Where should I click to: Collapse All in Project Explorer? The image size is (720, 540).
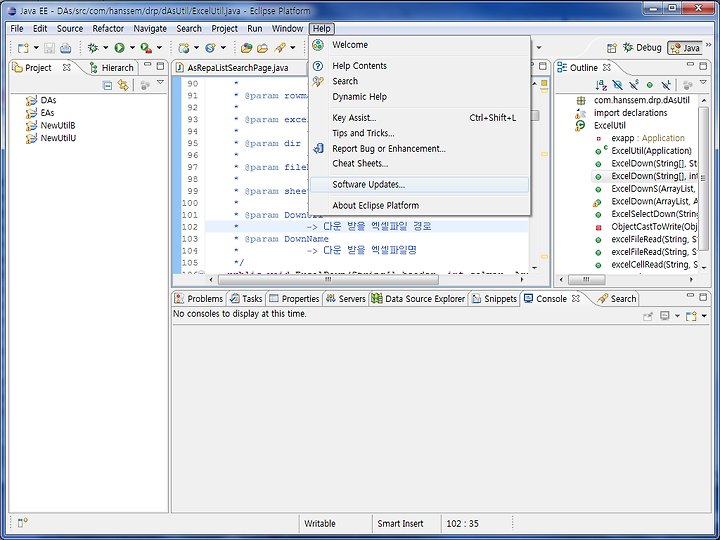(x=107, y=85)
